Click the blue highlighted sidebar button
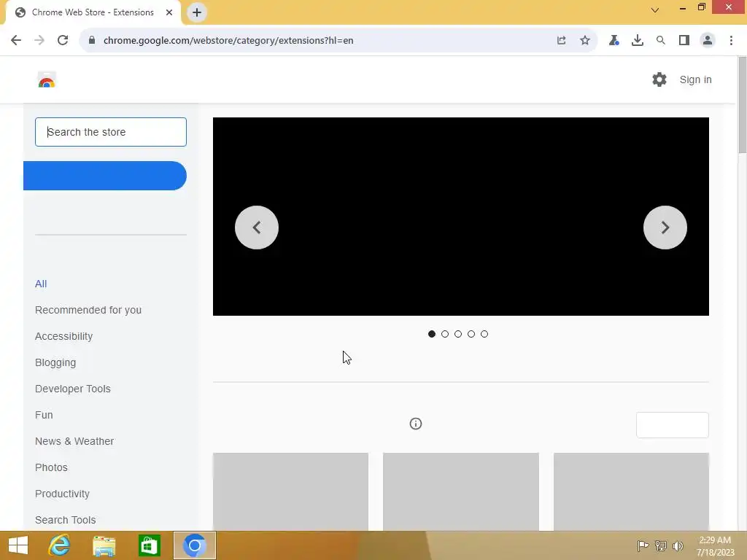The width and height of the screenshot is (747, 560). [105, 176]
